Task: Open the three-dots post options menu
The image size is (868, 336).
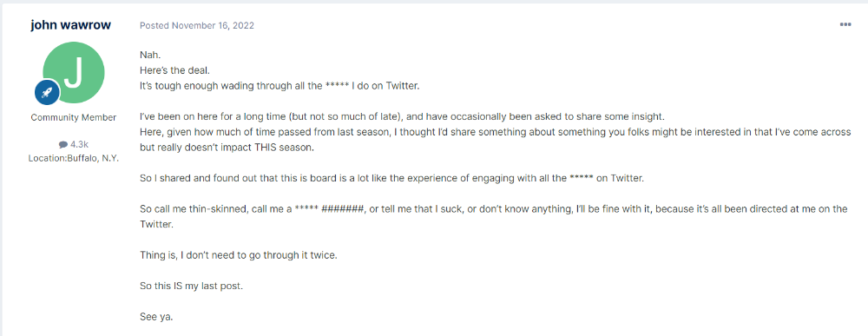Action: (x=845, y=25)
